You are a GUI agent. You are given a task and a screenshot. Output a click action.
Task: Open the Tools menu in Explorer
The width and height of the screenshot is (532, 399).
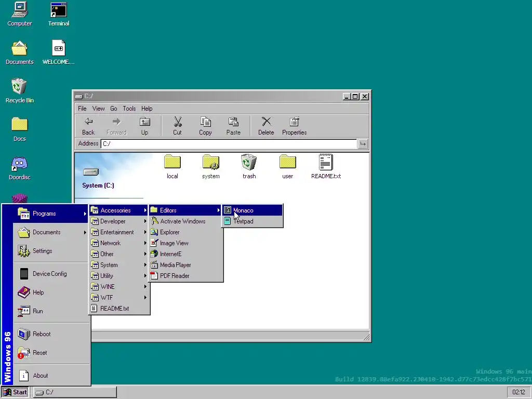point(129,109)
